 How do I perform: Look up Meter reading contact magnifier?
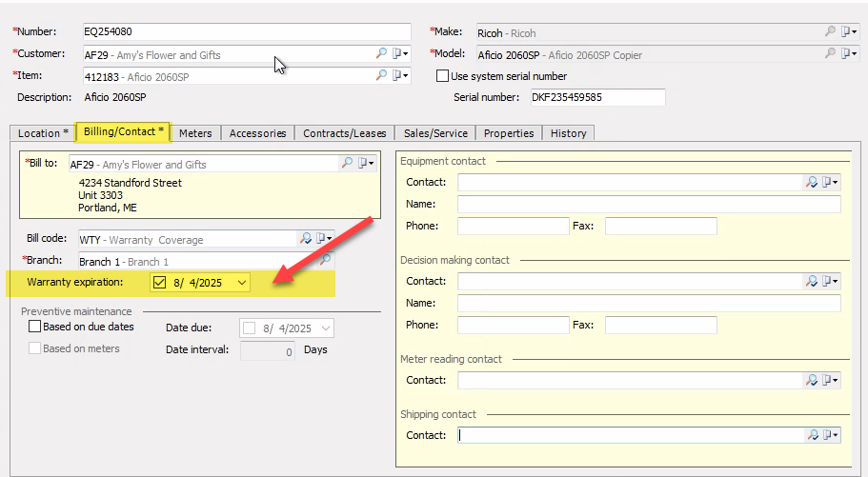pyautogui.click(x=812, y=380)
